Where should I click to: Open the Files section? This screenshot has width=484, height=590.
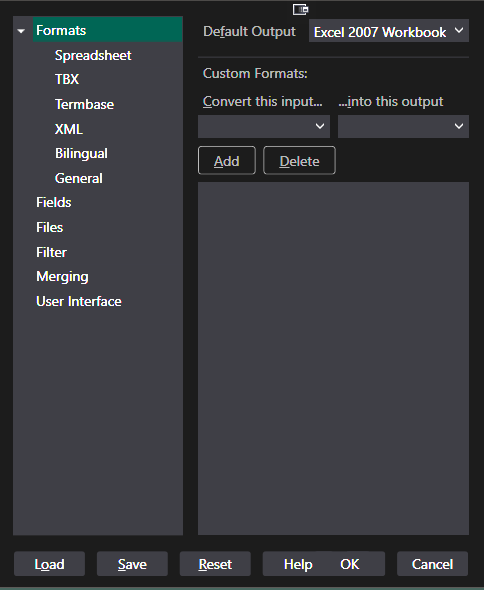pyautogui.click(x=49, y=227)
